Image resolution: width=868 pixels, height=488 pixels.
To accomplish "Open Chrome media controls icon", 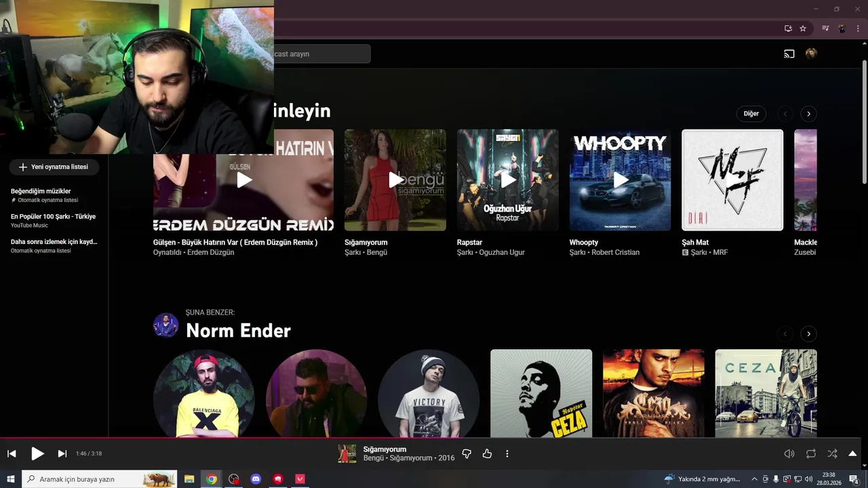I will tap(825, 28).
